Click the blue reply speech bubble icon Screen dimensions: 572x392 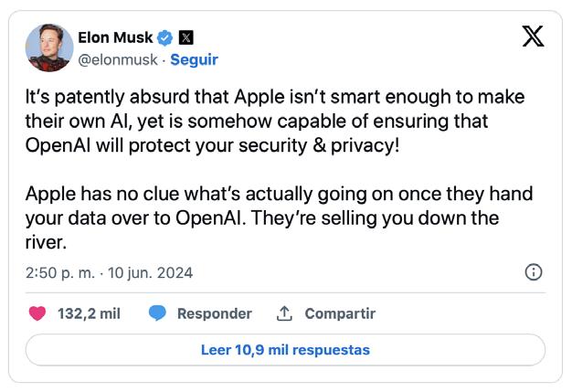[x=157, y=313]
